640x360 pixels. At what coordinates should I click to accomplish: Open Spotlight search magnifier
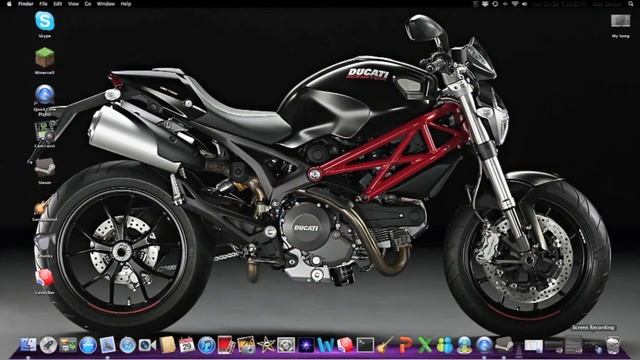click(x=631, y=4)
